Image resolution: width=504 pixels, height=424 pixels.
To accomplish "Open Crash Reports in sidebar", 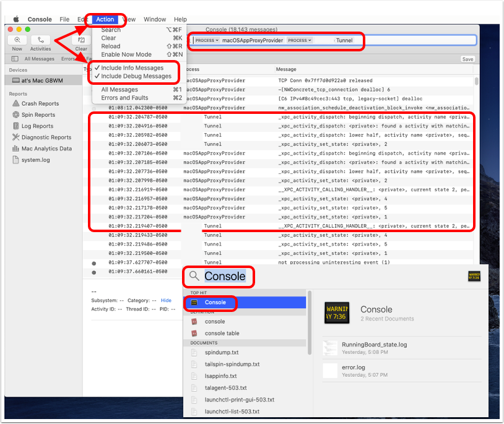I will 40,104.
